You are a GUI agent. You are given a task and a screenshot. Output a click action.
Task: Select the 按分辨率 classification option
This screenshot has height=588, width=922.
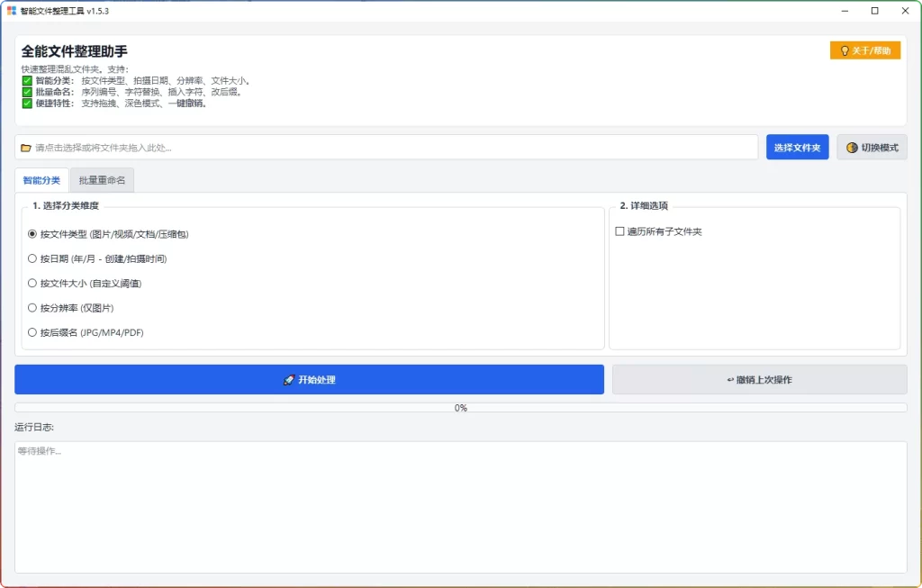pos(32,307)
